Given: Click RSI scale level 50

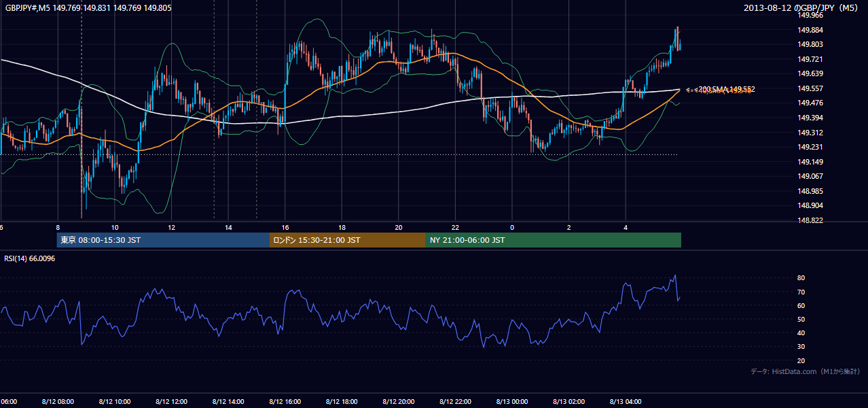Looking at the screenshot, I should coord(801,319).
